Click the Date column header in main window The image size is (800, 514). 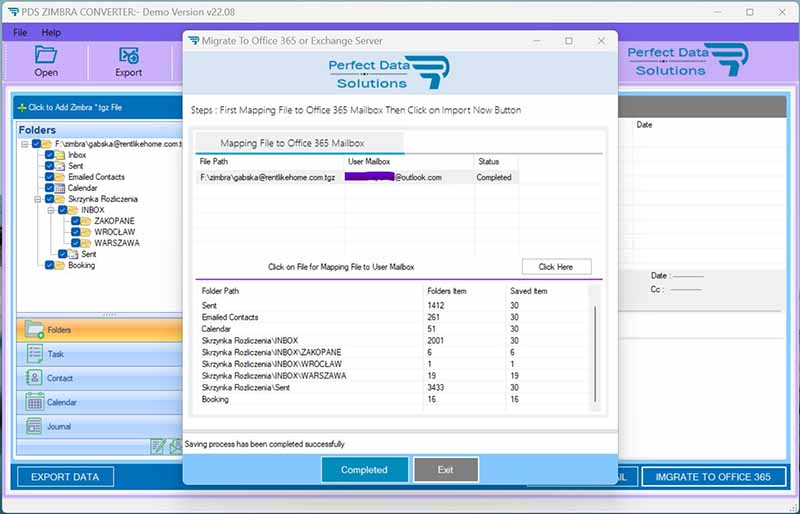tap(644, 125)
